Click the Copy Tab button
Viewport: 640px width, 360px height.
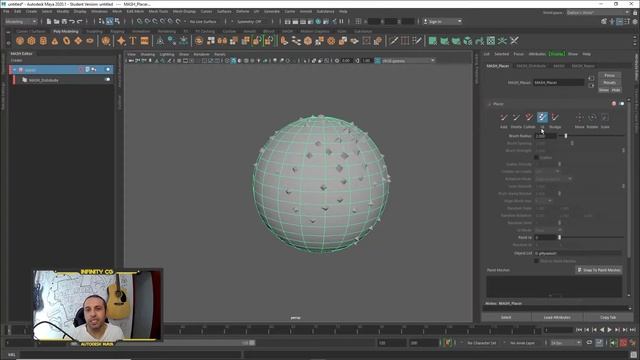pyautogui.click(x=608, y=317)
